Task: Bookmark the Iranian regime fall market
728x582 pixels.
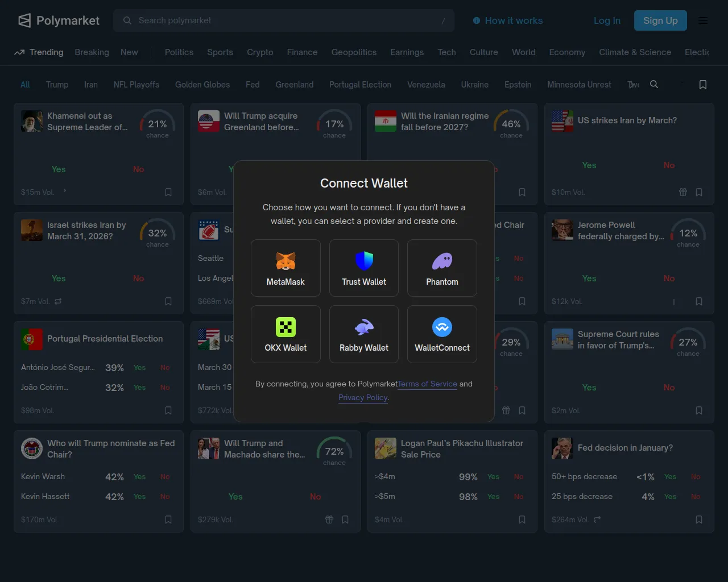Action: (x=522, y=192)
